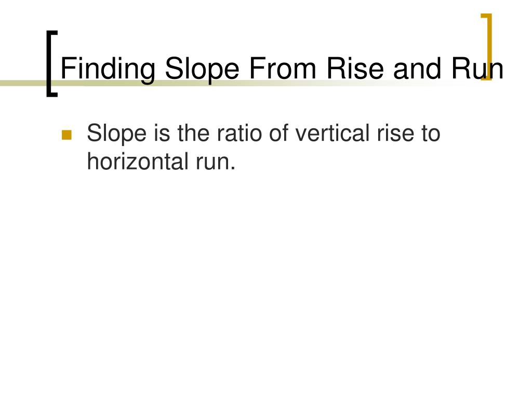Click "Slope" at the start of the bullet
Screen dimensions: 532x399
pos(117,135)
